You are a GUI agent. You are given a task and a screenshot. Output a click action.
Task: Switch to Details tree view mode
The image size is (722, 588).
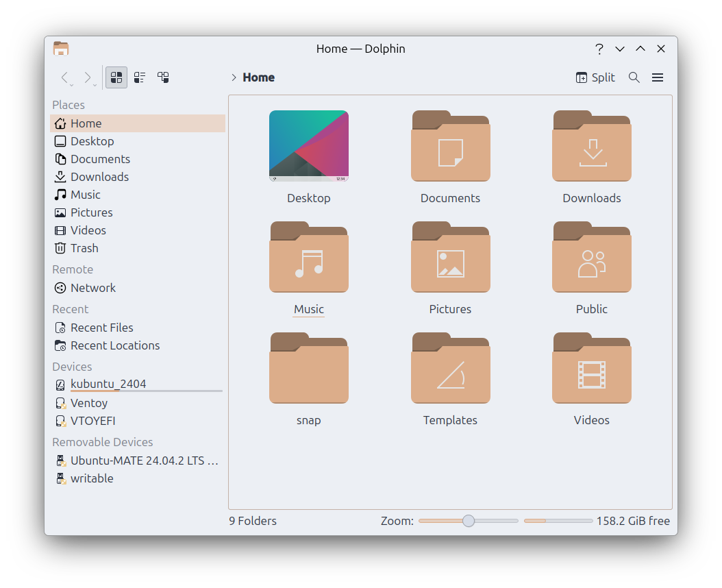click(163, 77)
